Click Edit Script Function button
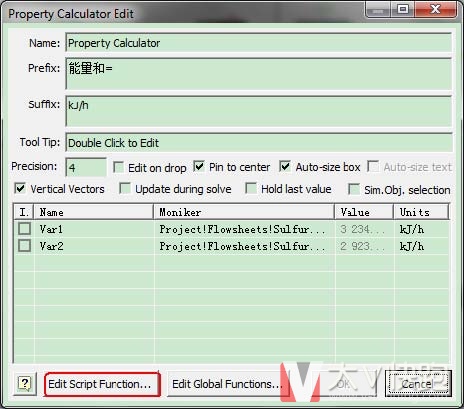 tap(102, 384)
